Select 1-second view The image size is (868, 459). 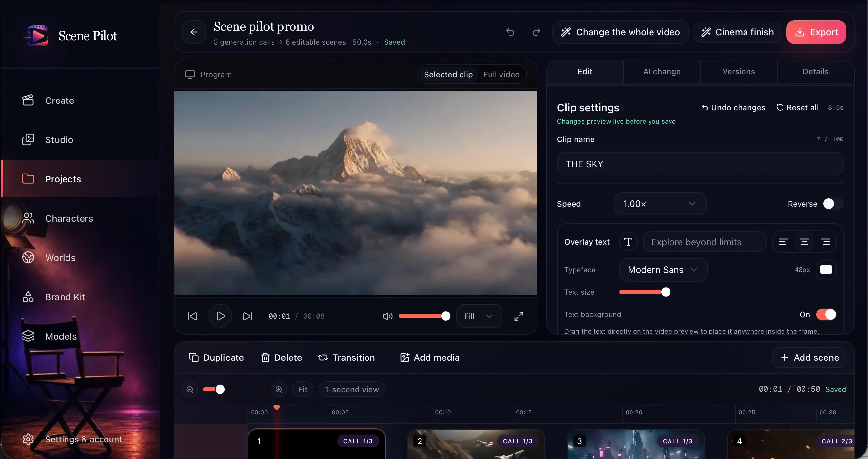click(x=352, y=389)
